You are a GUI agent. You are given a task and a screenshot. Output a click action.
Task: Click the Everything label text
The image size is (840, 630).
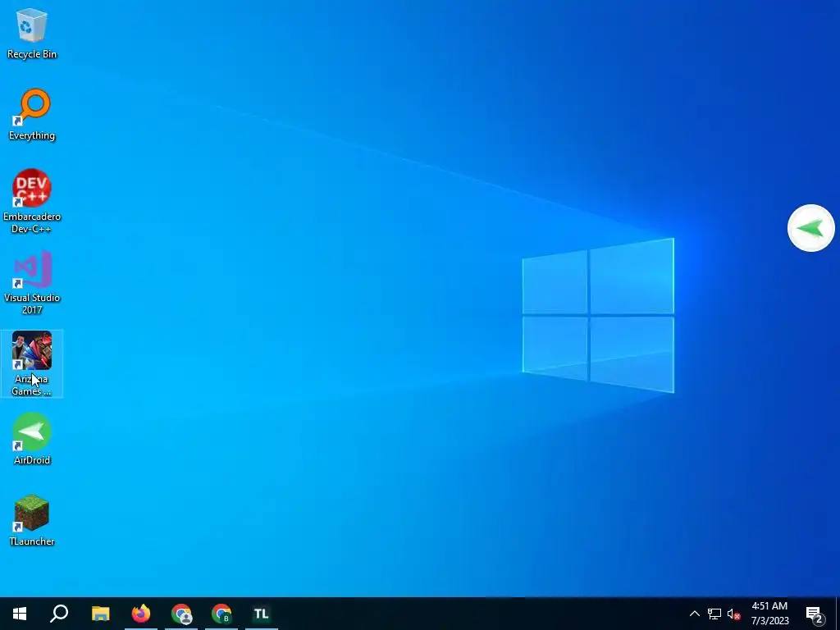[x=32, y=135]
